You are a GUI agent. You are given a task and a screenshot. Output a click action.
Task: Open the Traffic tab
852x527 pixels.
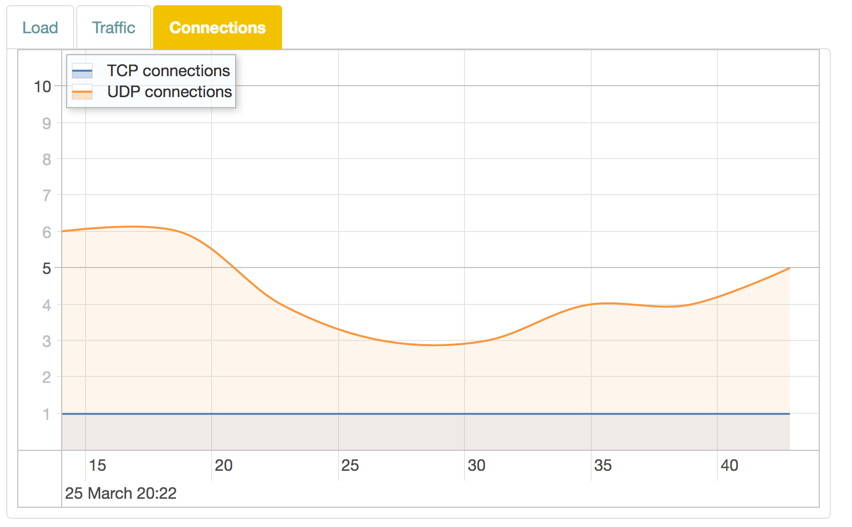[113, 28]
